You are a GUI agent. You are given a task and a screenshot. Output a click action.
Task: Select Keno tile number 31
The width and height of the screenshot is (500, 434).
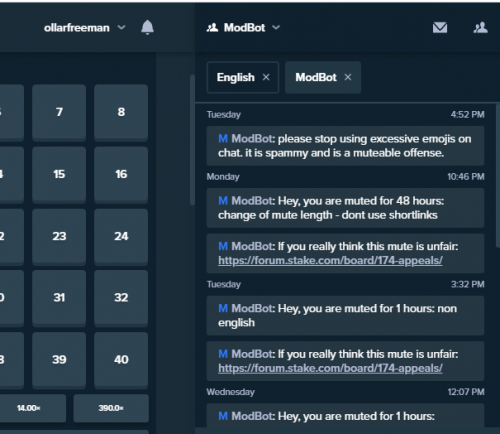pos(59,298)
